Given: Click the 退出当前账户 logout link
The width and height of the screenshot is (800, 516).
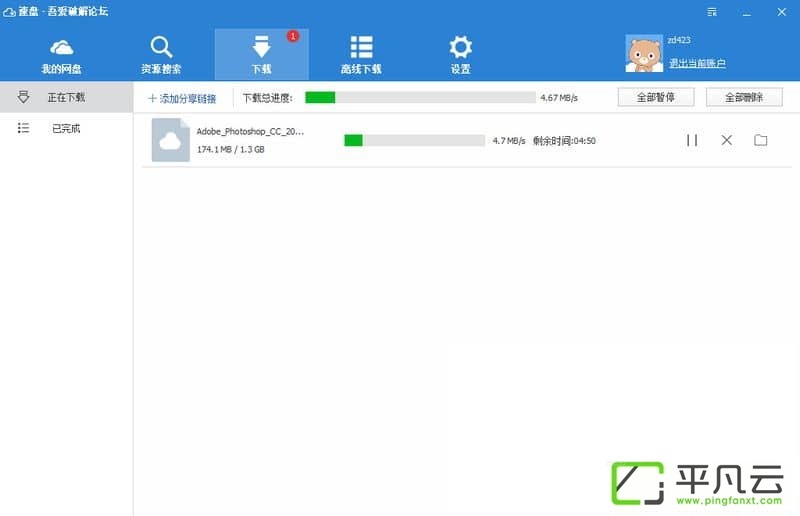Looking at the screenshot, I should pyautogui.click(x=697, y=63).
